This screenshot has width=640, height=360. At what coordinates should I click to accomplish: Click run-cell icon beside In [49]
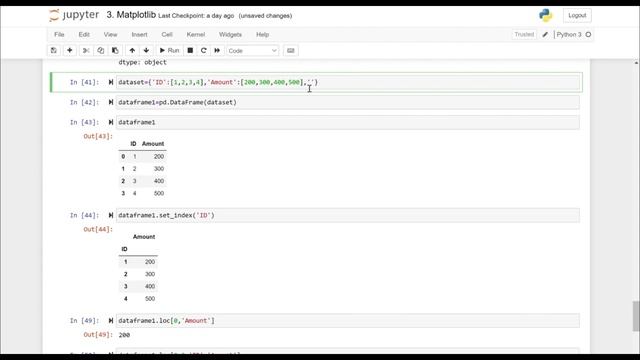click(x=111, y=321)
